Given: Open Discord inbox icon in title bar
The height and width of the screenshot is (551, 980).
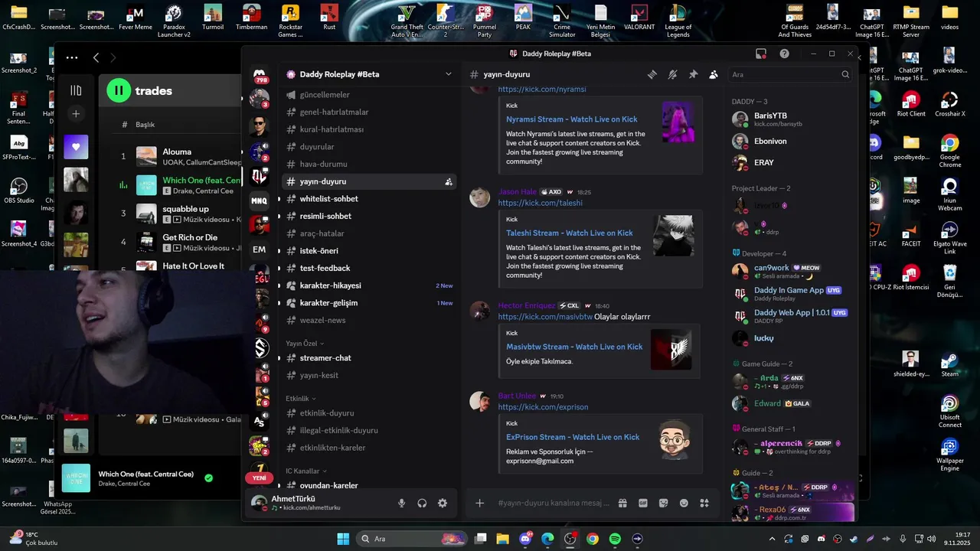Looking at the screenshot, I should coord(760,54).
